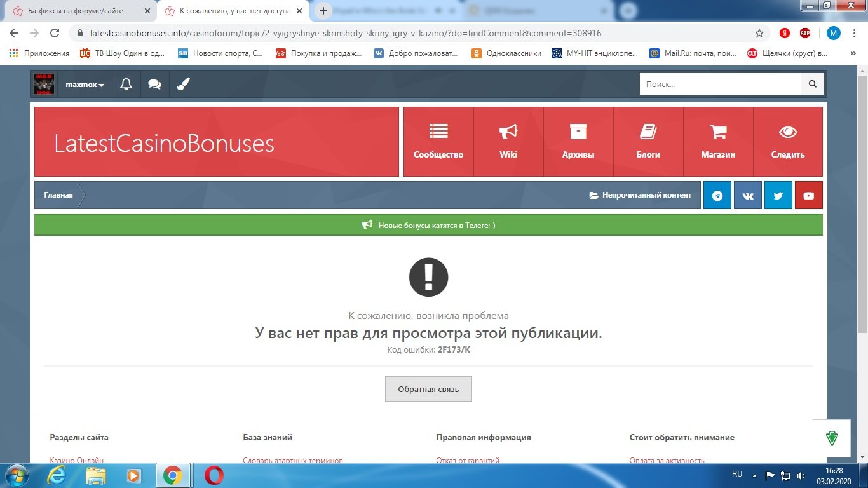Click the paintbrush theme icon
This screenshot has width=868, height=488.
point(183,85)
